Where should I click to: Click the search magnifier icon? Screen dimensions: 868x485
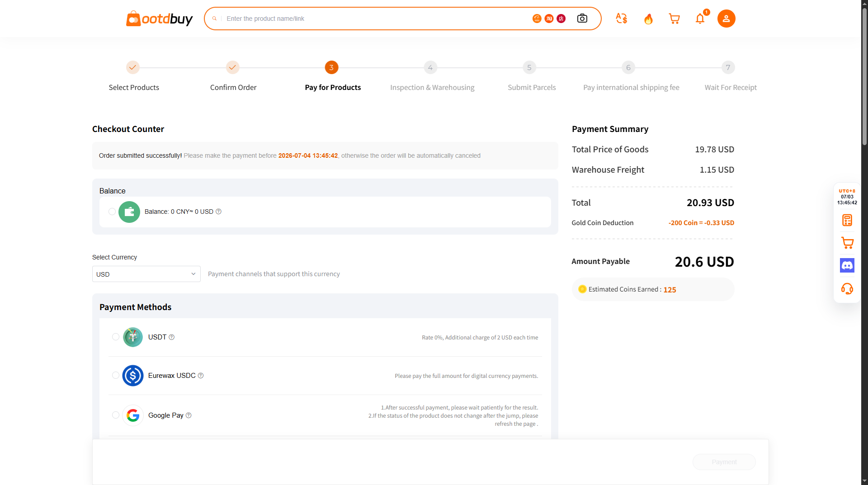(214, 19)
